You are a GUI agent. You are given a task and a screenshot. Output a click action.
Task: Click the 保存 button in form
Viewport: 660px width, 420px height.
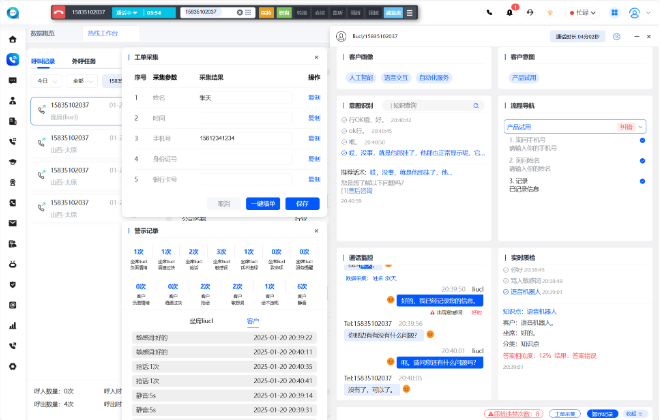(x=302, y=203)
